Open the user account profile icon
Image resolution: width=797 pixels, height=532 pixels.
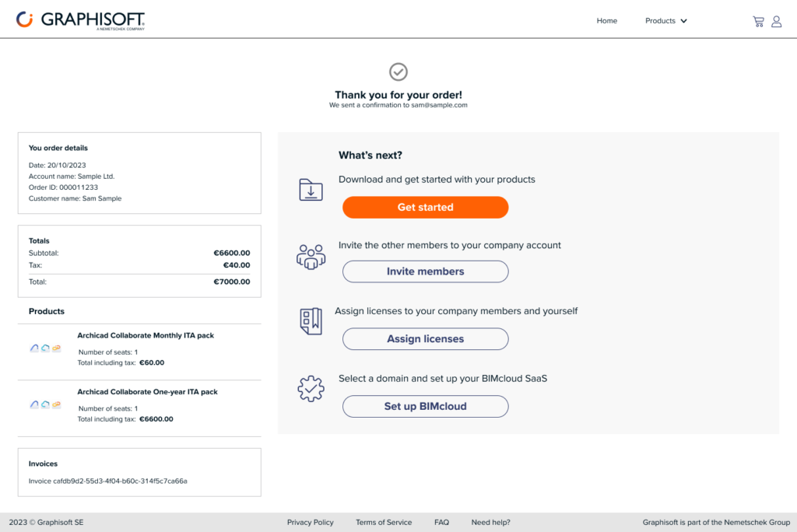coord(776,21)
